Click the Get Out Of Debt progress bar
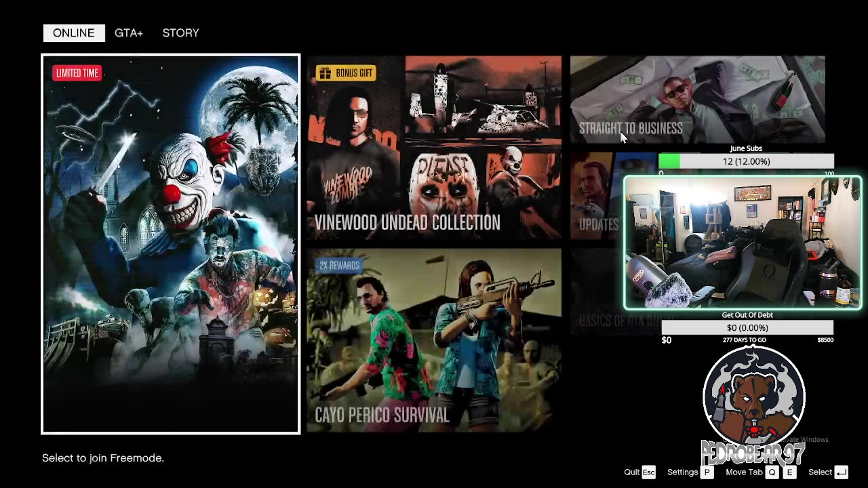This screenshot has width=868, height=488. [747, 327]
